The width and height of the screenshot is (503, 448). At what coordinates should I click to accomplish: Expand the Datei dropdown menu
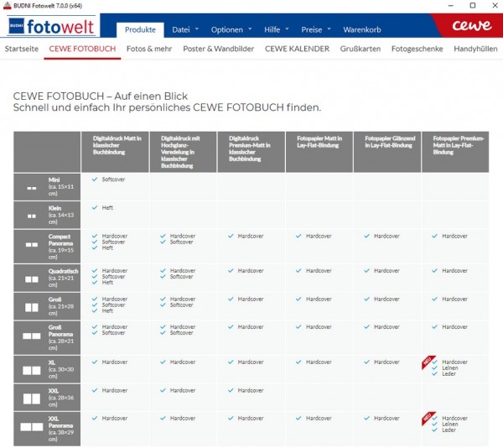coord(185,29)
